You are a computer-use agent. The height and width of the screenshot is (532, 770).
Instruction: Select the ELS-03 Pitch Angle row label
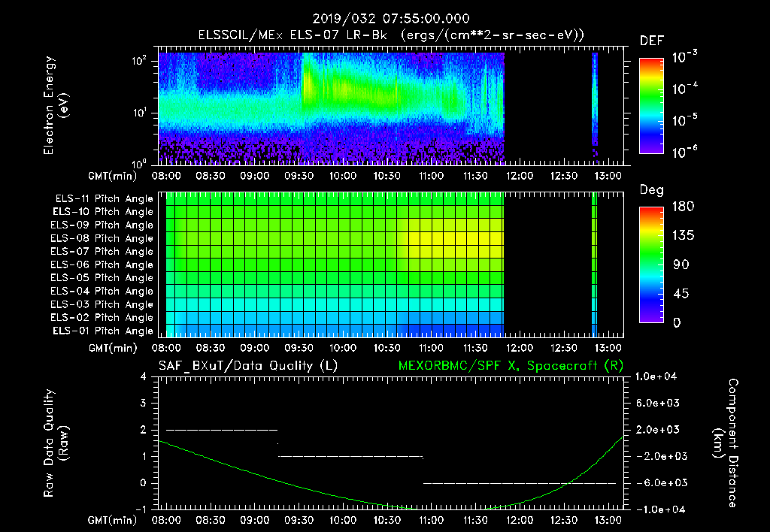[102, 304]
